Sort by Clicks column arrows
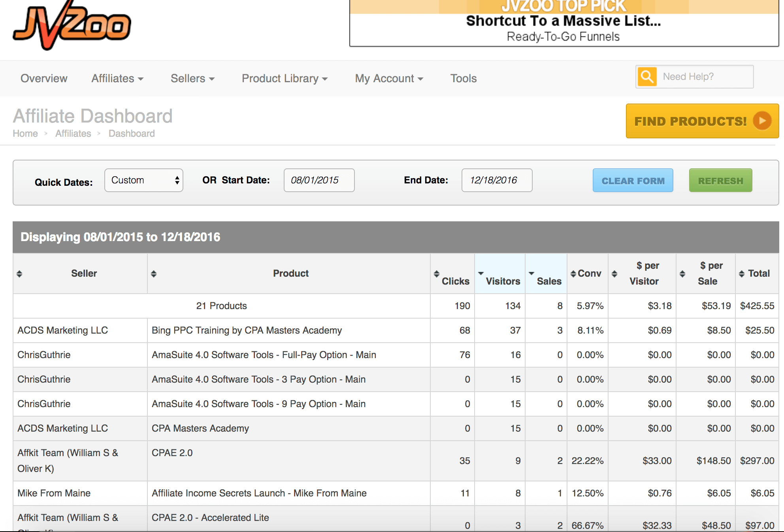784x532 pixels. [x=436, y=274]
